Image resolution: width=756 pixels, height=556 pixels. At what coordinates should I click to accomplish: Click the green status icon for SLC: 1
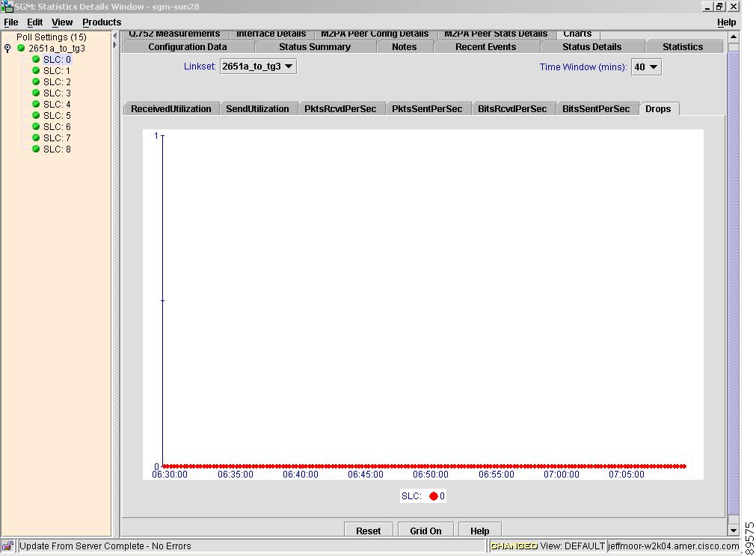coord(36,70)
